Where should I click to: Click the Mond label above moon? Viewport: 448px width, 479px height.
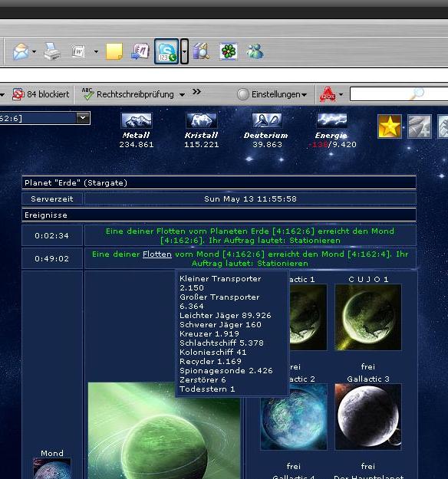[52, 453]
